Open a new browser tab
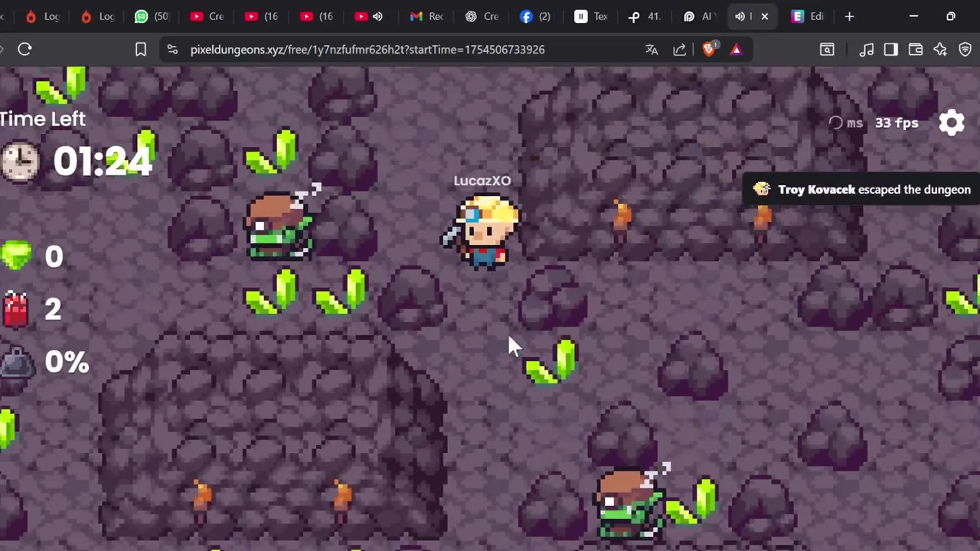Image resolution: width=980 pixels, height=551 pixels. (x=849, y=16)
